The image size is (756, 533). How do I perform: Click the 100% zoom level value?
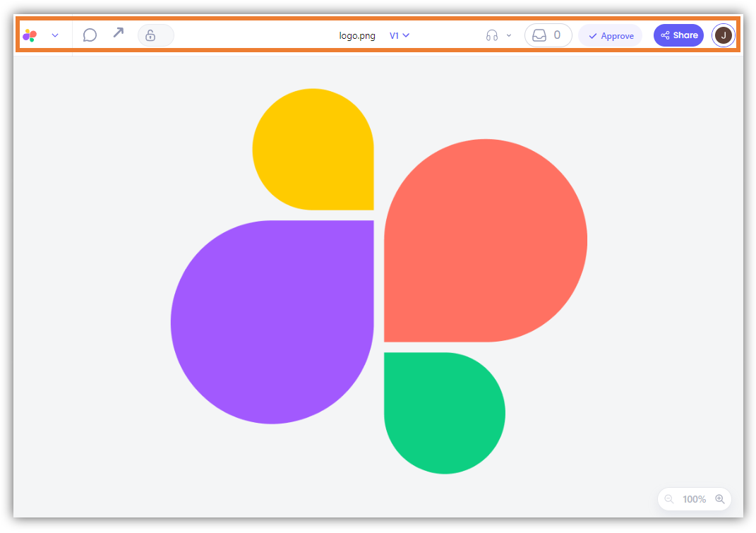[694, 499]
